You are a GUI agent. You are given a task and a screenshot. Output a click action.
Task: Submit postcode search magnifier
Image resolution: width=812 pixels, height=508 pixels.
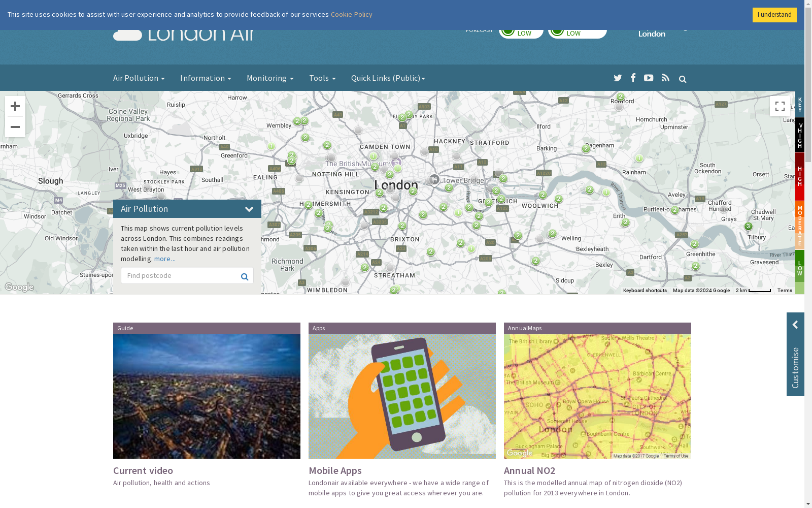[x=245, y=276]
